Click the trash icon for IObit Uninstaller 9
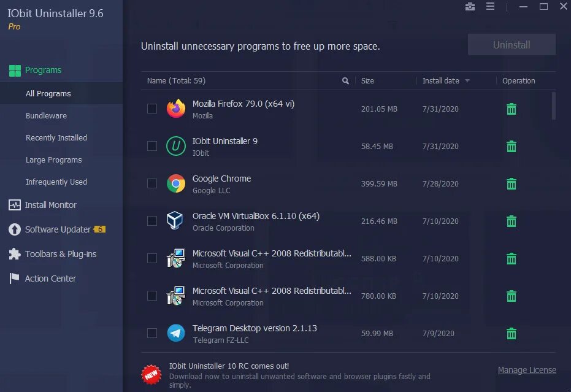The height and width of the screenshot is (392, 571). click(x=512, y=146)
